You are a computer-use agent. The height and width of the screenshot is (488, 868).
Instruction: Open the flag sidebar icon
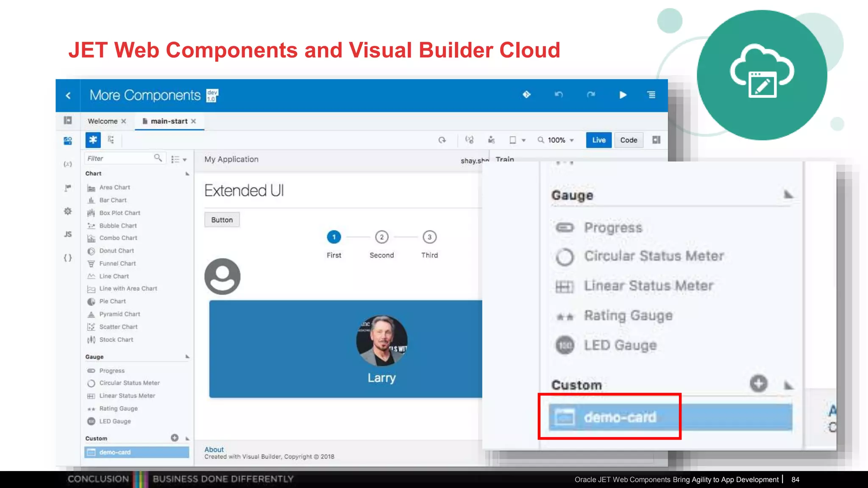(68, 188)
